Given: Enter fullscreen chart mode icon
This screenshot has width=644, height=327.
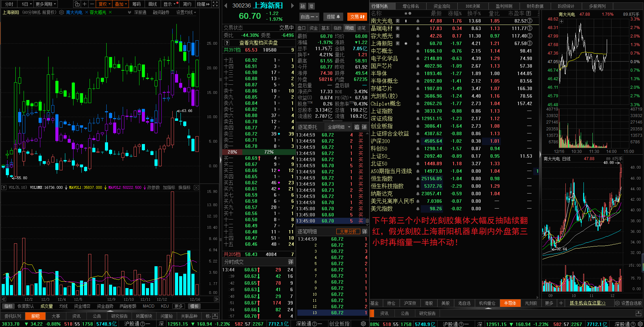Looking at the screenshot, I should pyautogui.click(x=215, y=4).
